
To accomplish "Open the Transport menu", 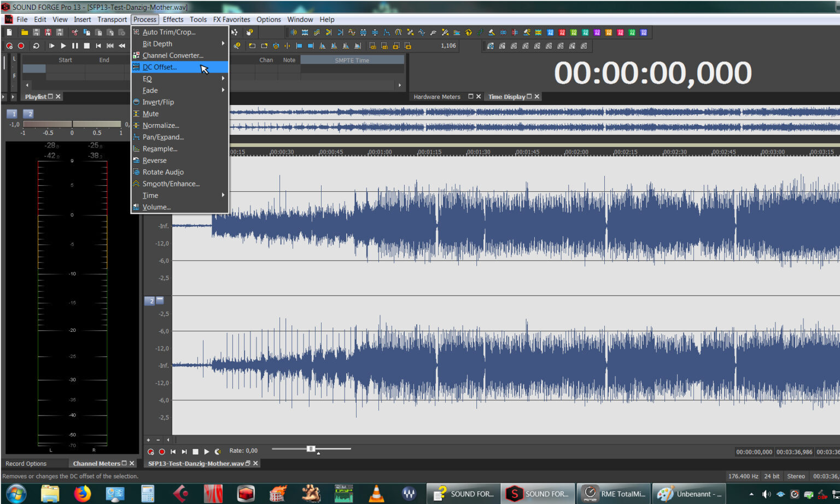I will [x=112, y=19].
